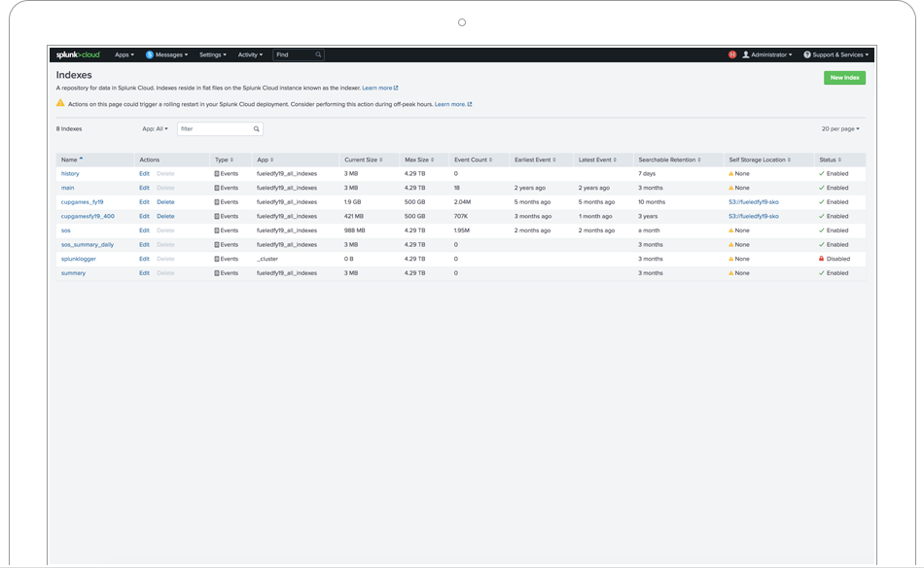Open Learn more link about rolling restart

(x=453, y=104)
